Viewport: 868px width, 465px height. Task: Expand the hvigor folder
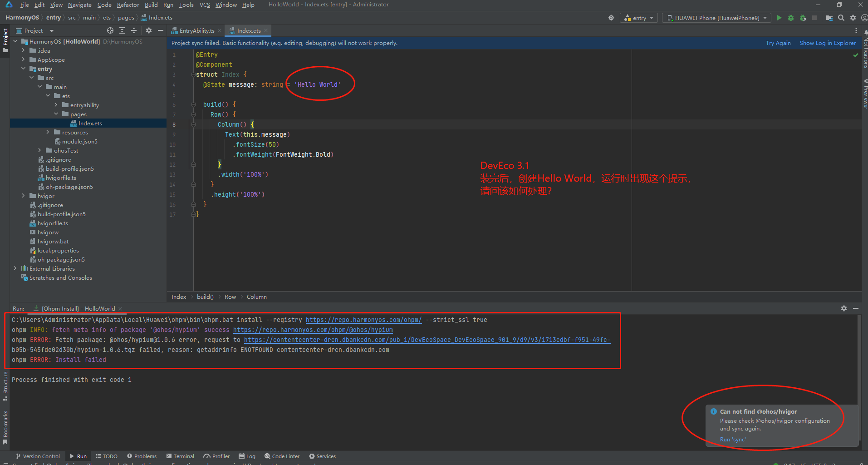coord(23,196)
